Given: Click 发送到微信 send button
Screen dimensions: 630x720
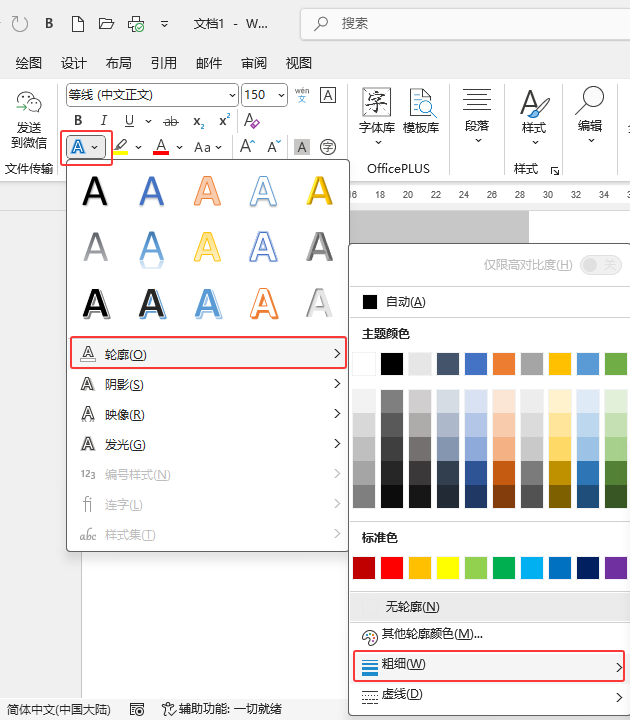Looking at the screenshot, I should click(29, 120).
